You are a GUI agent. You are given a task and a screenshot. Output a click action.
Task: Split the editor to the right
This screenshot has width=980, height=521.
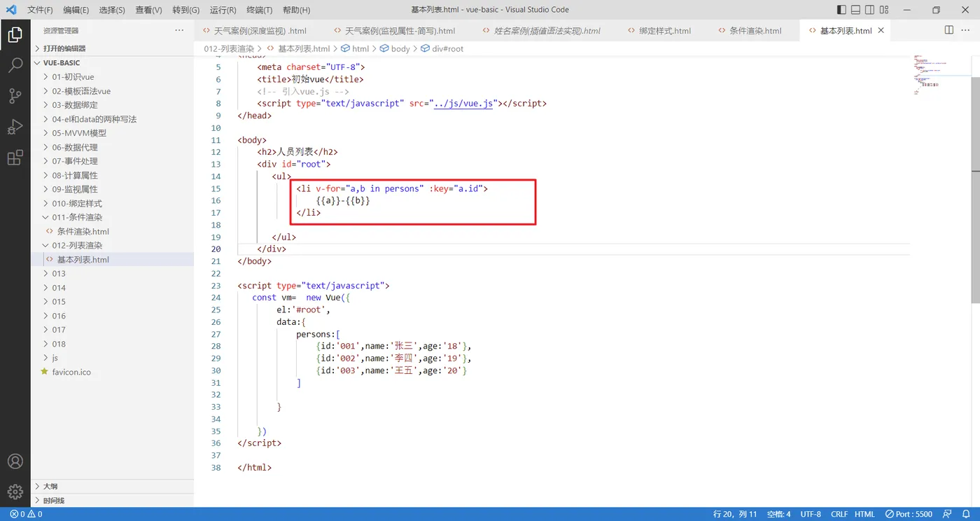pos(949,30)
